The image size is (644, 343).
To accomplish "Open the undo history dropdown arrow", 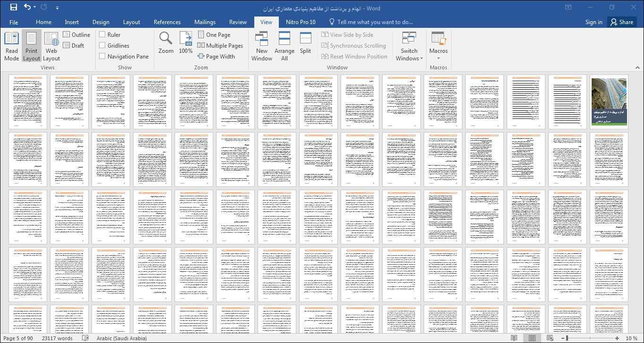I will click(x=35, y=8).
